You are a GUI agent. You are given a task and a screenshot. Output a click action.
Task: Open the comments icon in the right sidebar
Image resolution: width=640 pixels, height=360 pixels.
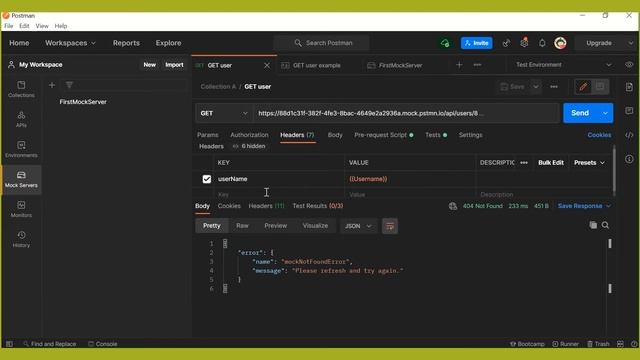[629, 111]
